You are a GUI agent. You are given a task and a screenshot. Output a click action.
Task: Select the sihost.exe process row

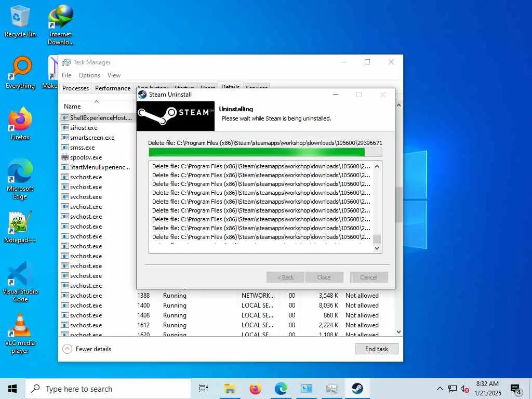tap(97, 128)
